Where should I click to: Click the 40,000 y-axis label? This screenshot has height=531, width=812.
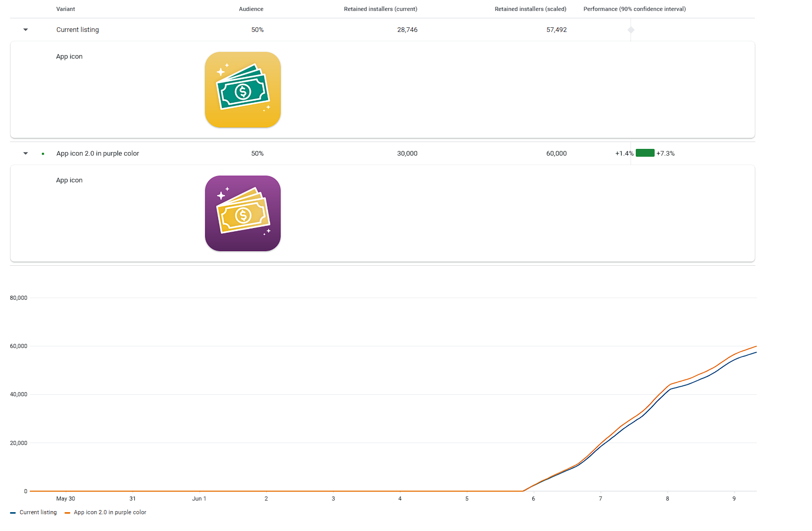pos(18,394)
